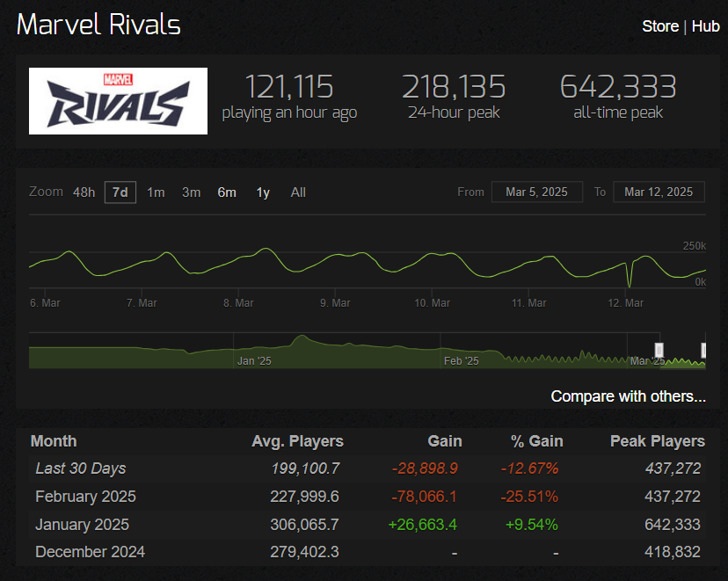
Task: Click average players value 306,065.7
Action: [304, 525]
